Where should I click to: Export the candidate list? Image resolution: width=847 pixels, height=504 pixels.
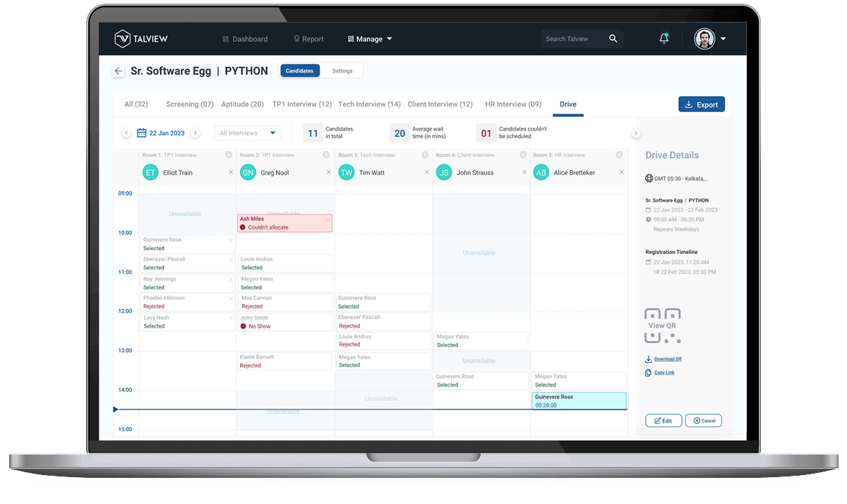pyautogui.click(x=701, y=104)
